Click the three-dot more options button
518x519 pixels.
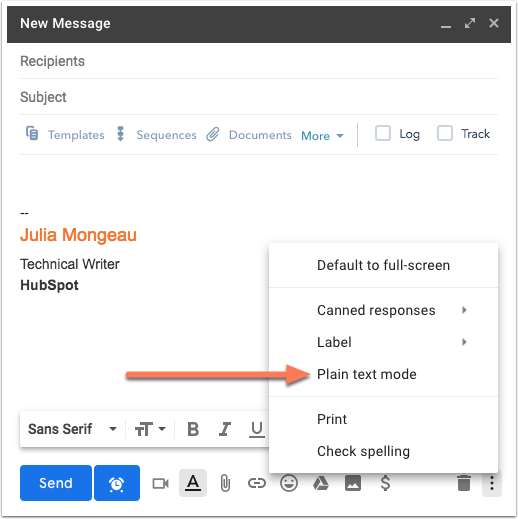[492, 483]
